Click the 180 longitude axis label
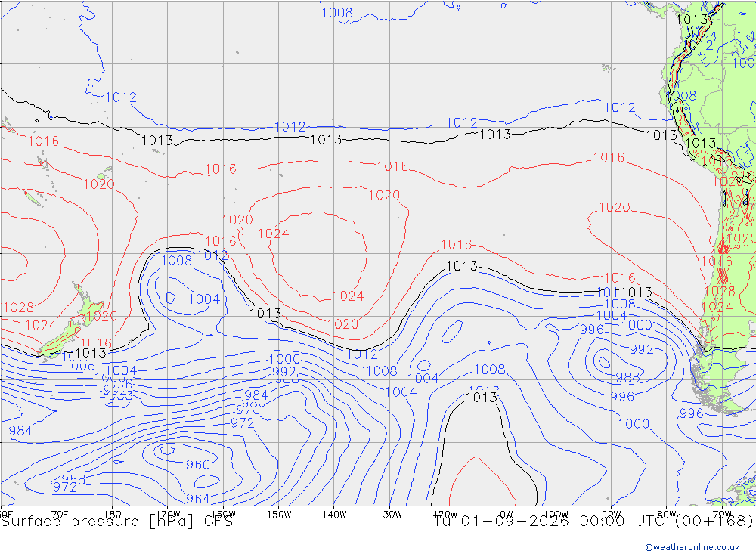 point(113,515)
